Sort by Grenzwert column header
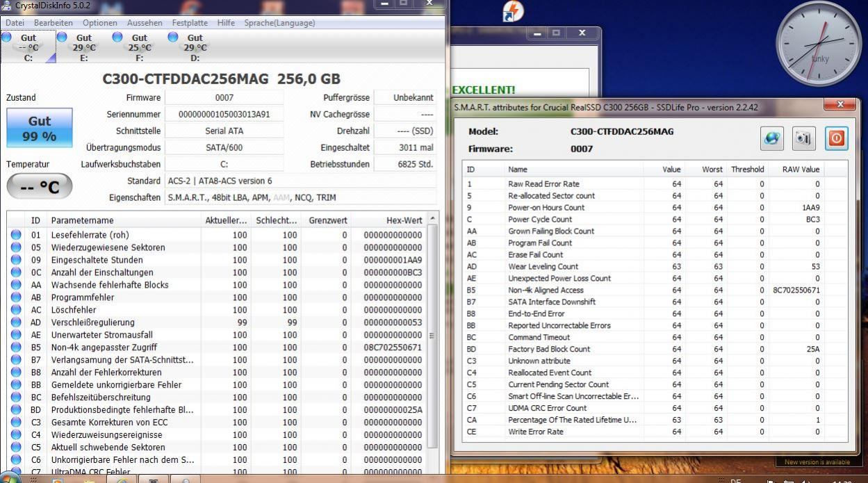 point(325,220)
